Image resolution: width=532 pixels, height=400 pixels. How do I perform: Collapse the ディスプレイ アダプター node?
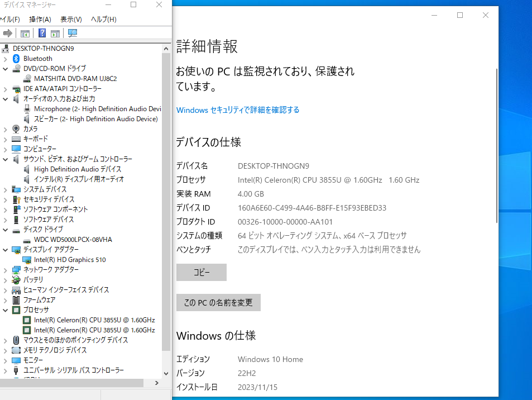5,250
